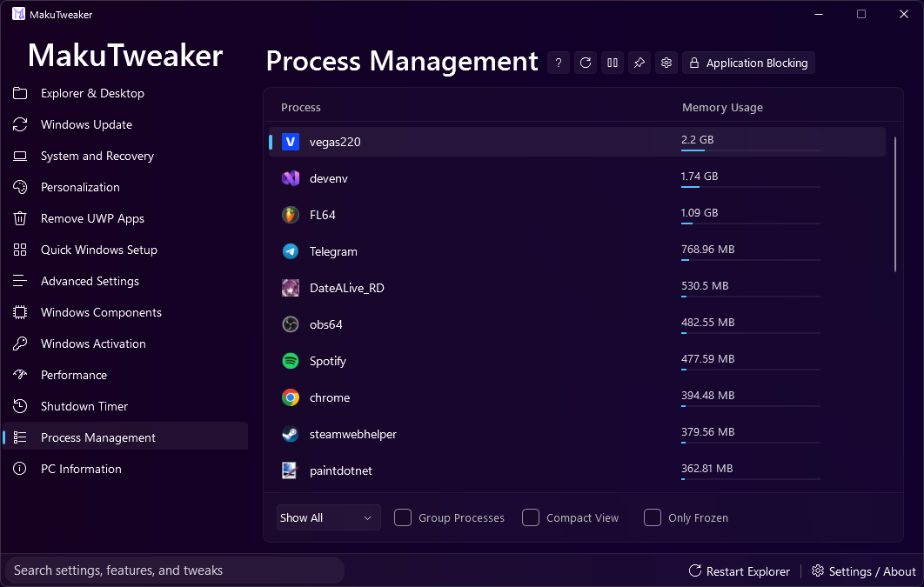Image resolution: width=924 pixels, height=587 pixels.
Task: Click the obs64 process icon
Action: 291,324
